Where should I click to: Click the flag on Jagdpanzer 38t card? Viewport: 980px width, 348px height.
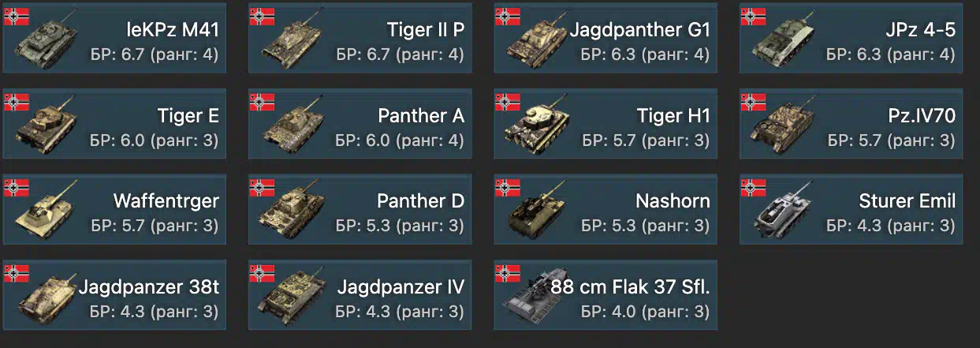tap(17, 272)
